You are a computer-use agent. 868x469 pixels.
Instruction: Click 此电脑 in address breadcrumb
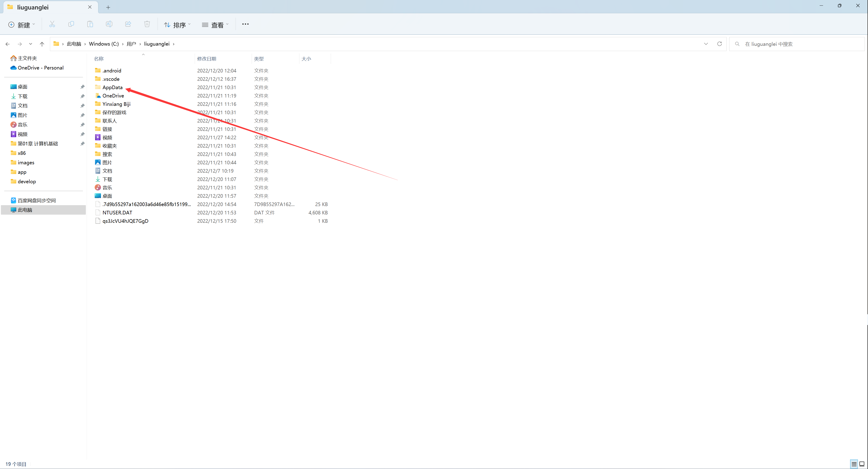click(x=74, y=44)
